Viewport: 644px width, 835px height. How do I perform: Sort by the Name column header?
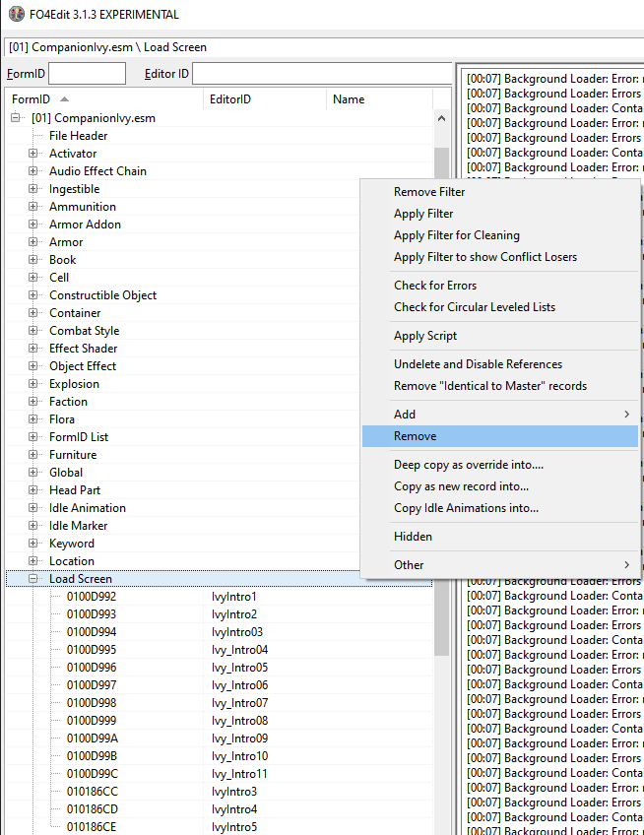(x=380, y=99)
